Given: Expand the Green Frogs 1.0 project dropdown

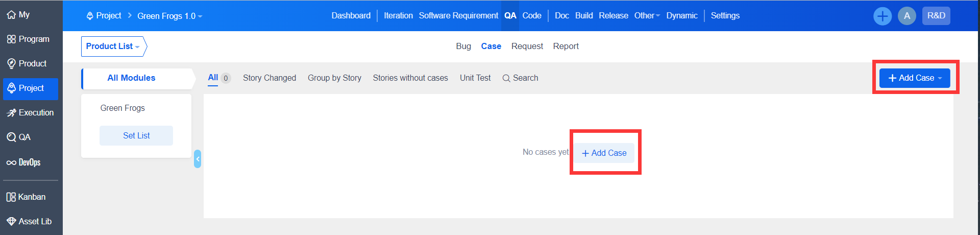Looking at the screenshot, I should pyautogui.click(x=169, y=16).
